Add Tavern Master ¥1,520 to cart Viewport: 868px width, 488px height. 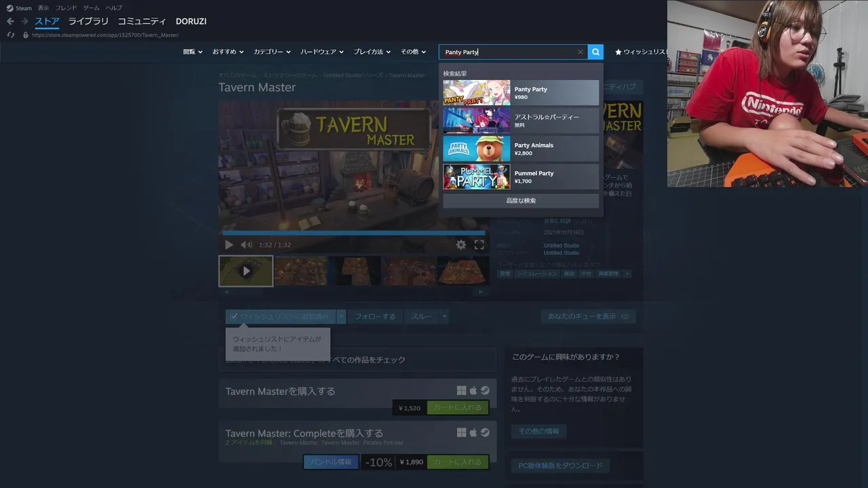click(458, 407)
